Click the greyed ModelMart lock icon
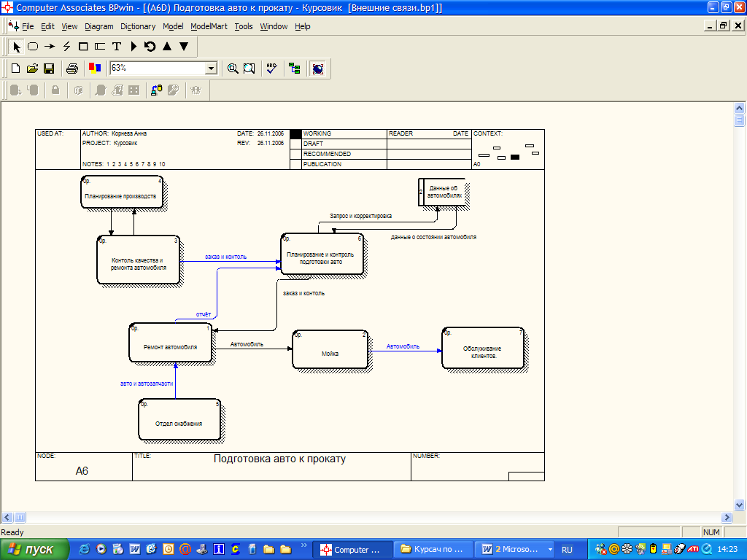 tap(55, 90)
